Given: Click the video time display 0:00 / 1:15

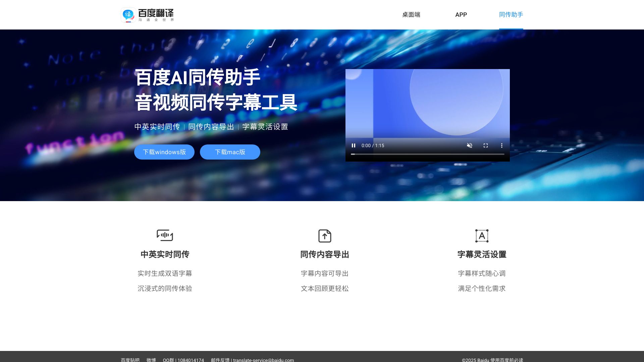Looking at the screenshot, I should [x=373, y=145].
